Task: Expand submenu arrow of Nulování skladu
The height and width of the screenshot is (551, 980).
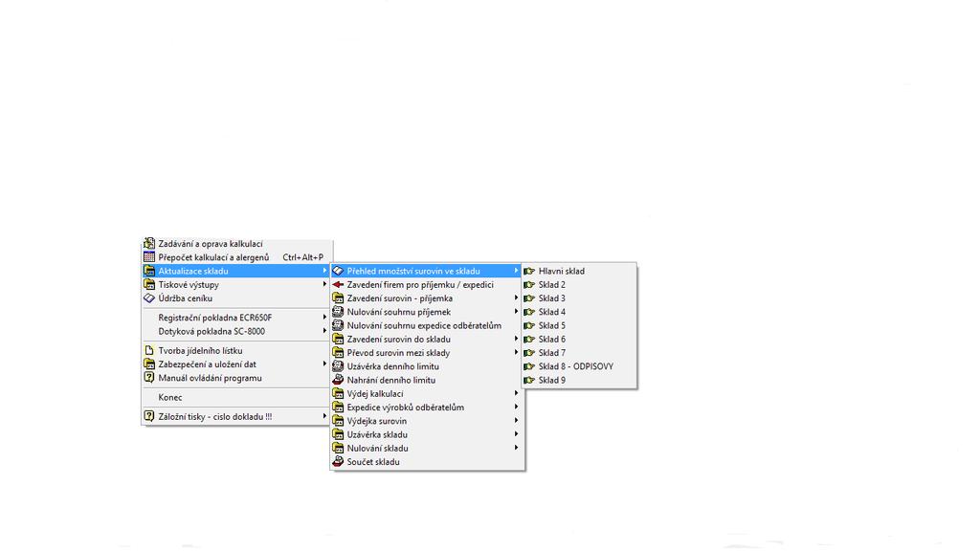Action: pos(516,448)
